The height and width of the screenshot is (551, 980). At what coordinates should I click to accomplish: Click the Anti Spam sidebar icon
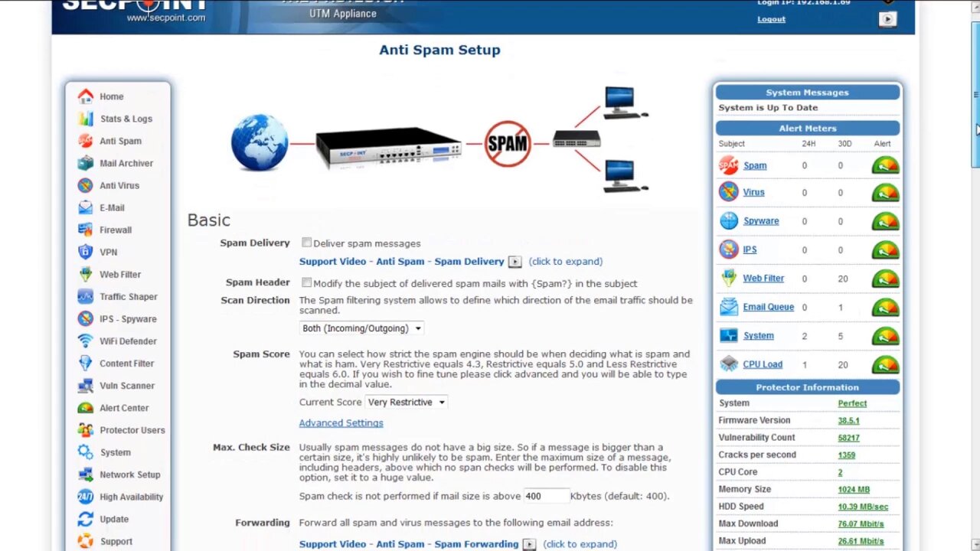[85, 141]
